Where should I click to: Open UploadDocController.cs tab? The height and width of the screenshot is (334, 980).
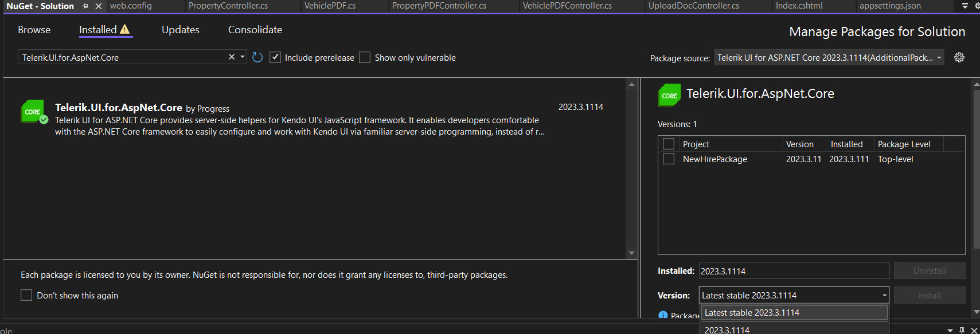693,6
